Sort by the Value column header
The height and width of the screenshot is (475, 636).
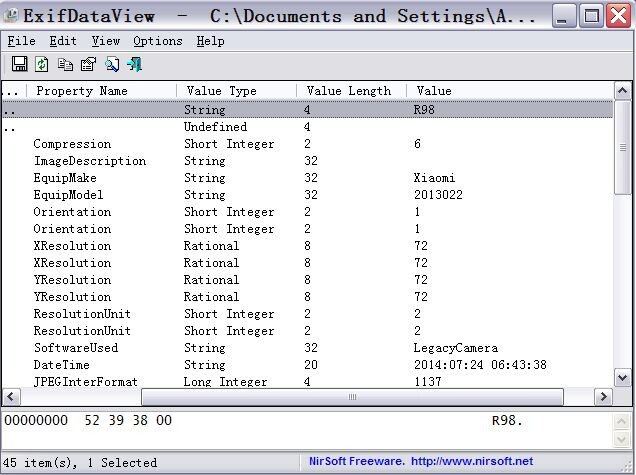click(510, 90)
